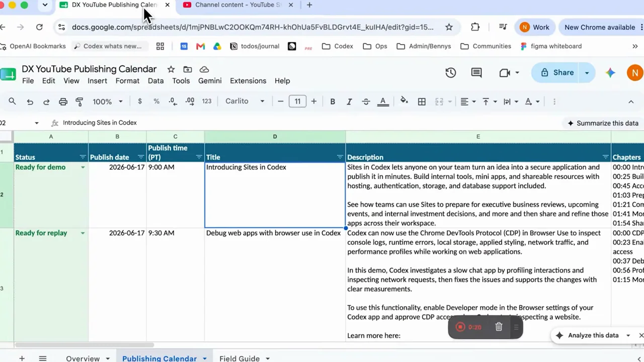Open the fill color picker
This screenshot has width=644, height=362.
(404, 102)
